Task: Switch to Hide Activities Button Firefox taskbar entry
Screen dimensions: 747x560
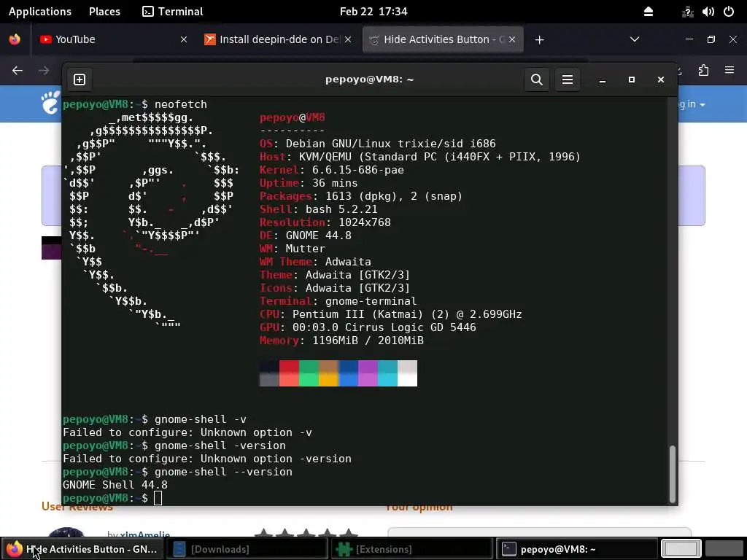Action: 82,549
